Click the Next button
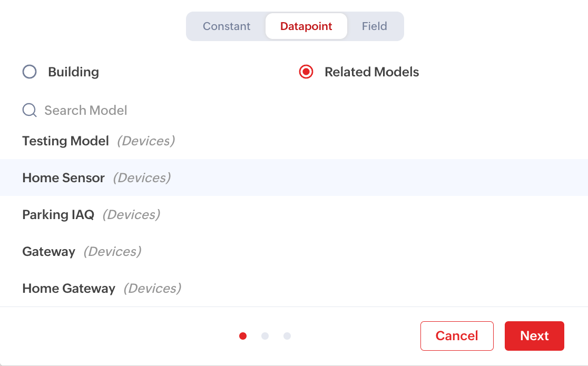Image resolution: width=588 pixels, height=366 pixels. tap(534, 336)
